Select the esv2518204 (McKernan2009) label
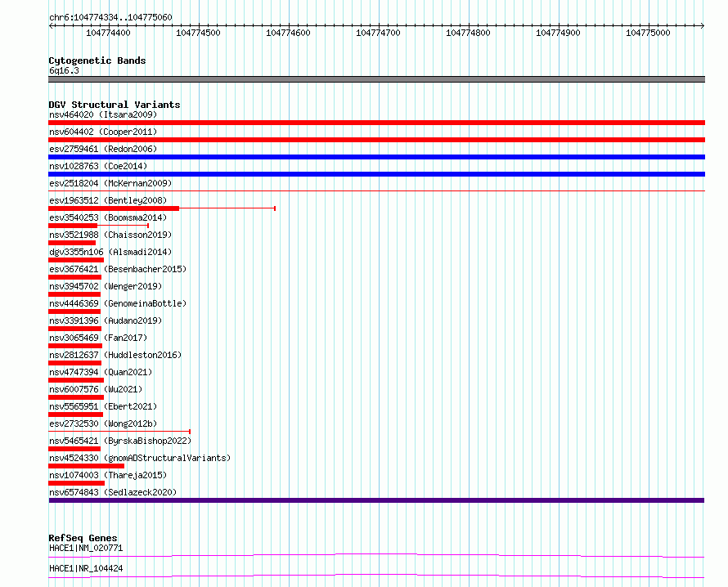Image resolution: width=728 pixels, height=587 pixels. point(110,183)
